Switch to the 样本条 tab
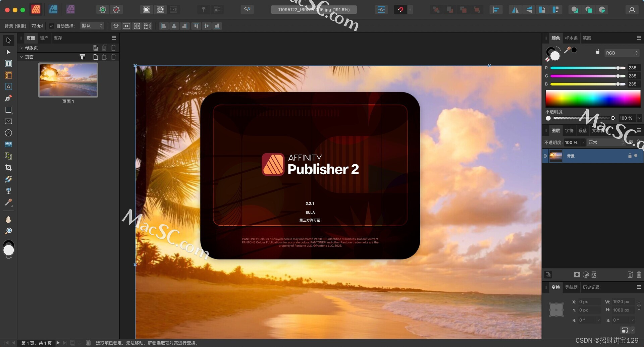The width and height of the screenshot is (644, 347). tap(571, 38)
